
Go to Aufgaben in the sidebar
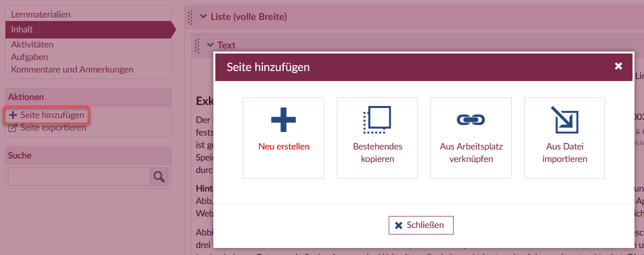[29, 57]
